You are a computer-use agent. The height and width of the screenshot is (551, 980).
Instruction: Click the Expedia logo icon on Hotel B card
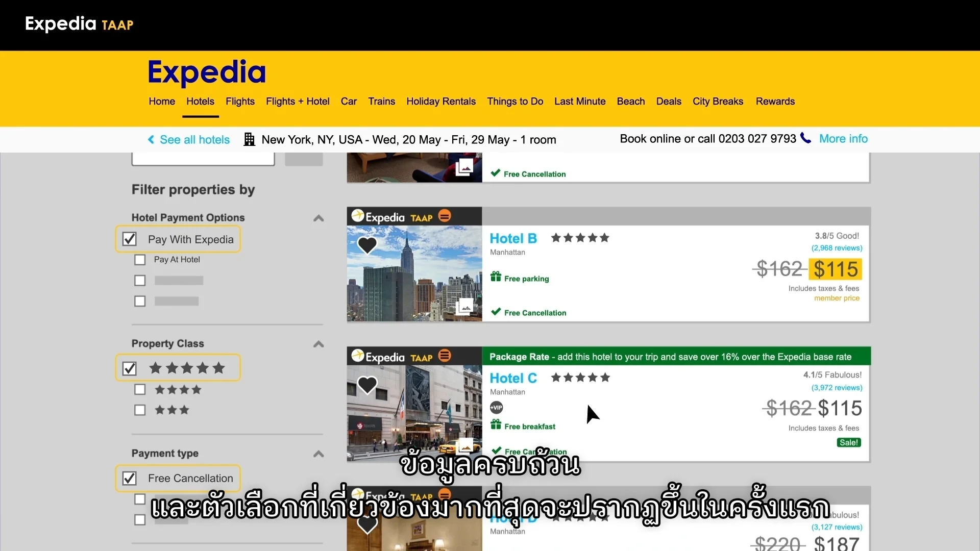357,216
